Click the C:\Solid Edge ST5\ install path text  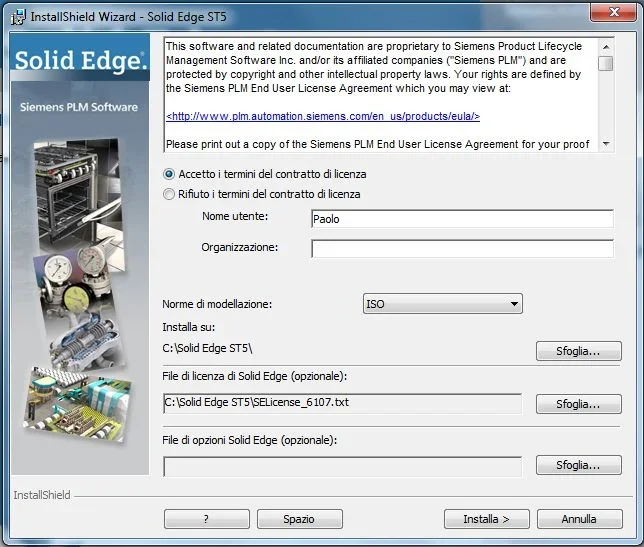(x=207, y=348)
